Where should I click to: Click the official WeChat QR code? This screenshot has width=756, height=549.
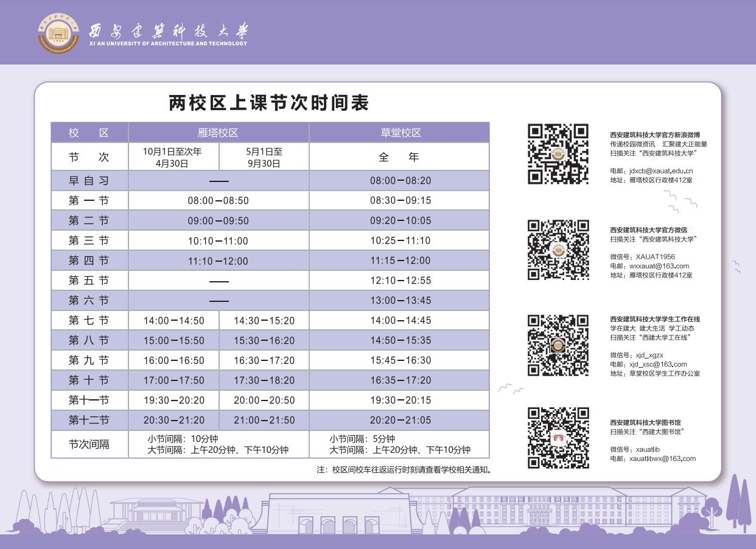click(558, 250)
